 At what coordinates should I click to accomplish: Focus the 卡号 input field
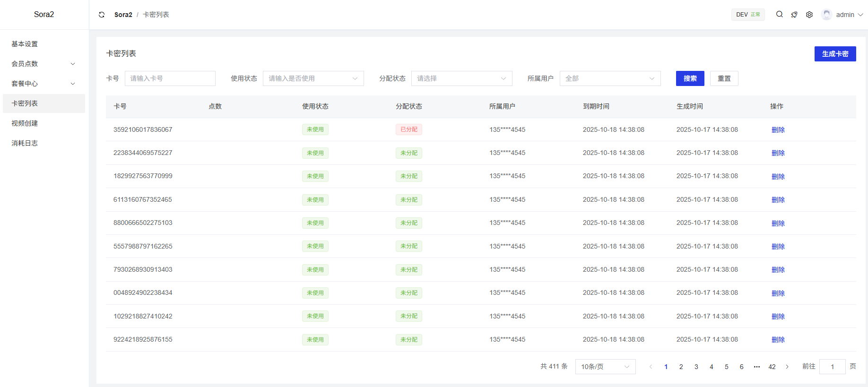coord(170,78)
